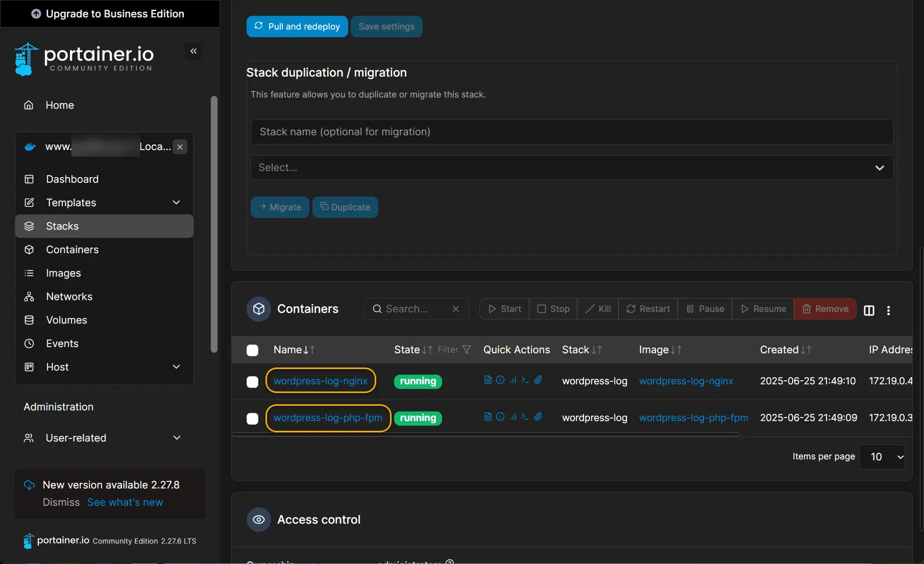Attach to the wordpress-log-php-fpm container via paperclip icon
This screenshot has height=564, width=924.
[x=538, y=417]
